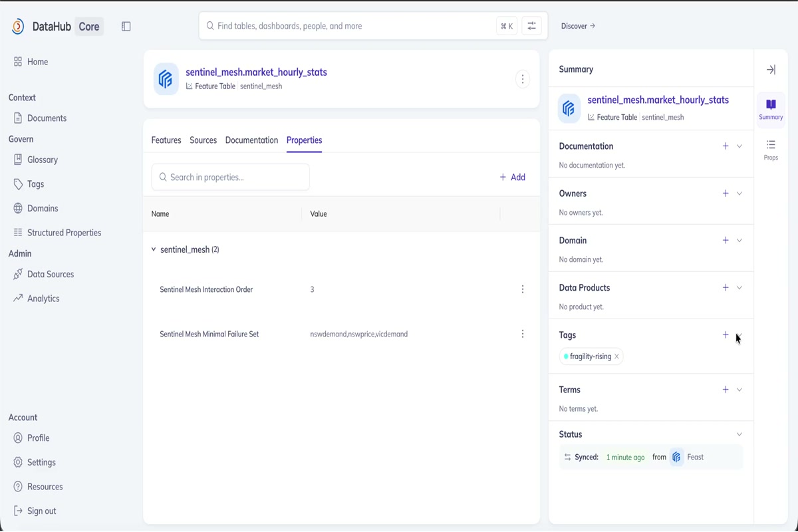
Task: Add a tag with plus icon
Action: click(726, 335)
